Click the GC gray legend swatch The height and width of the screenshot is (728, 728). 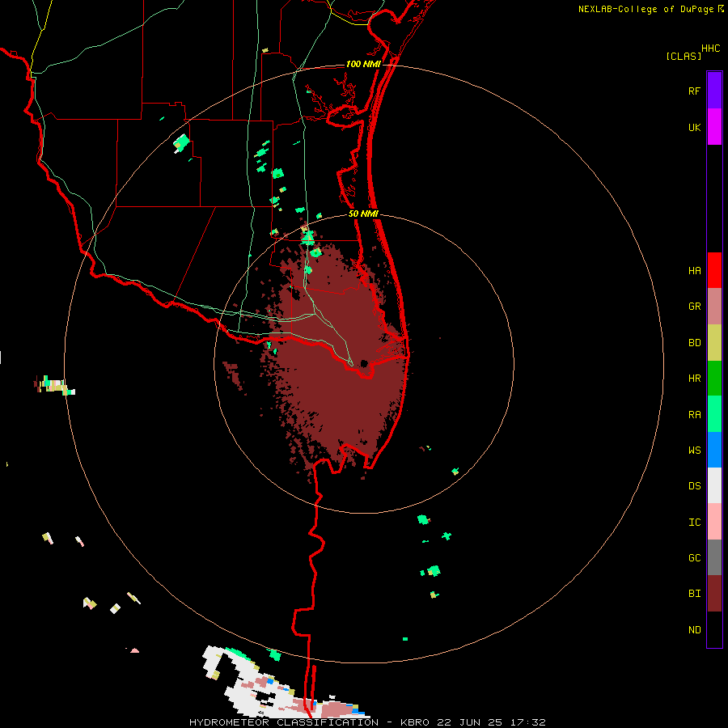point(714,557)
